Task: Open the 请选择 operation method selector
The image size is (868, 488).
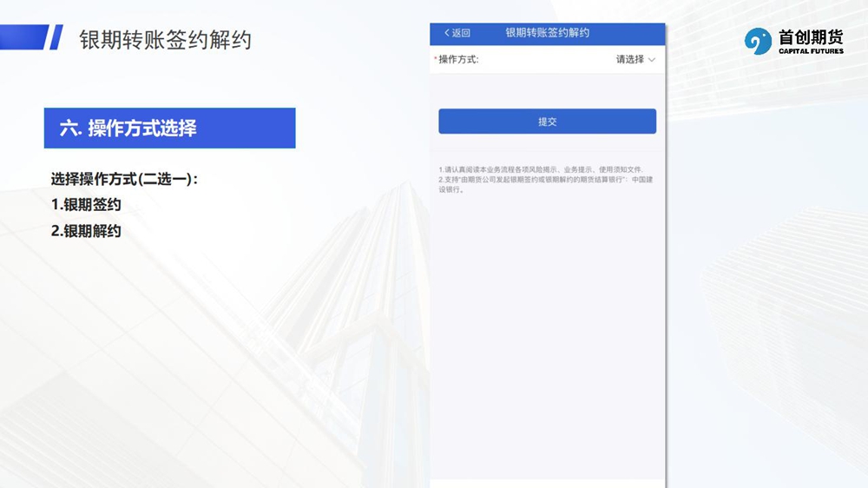Action: pyautogui.click(x=630, y=60)
